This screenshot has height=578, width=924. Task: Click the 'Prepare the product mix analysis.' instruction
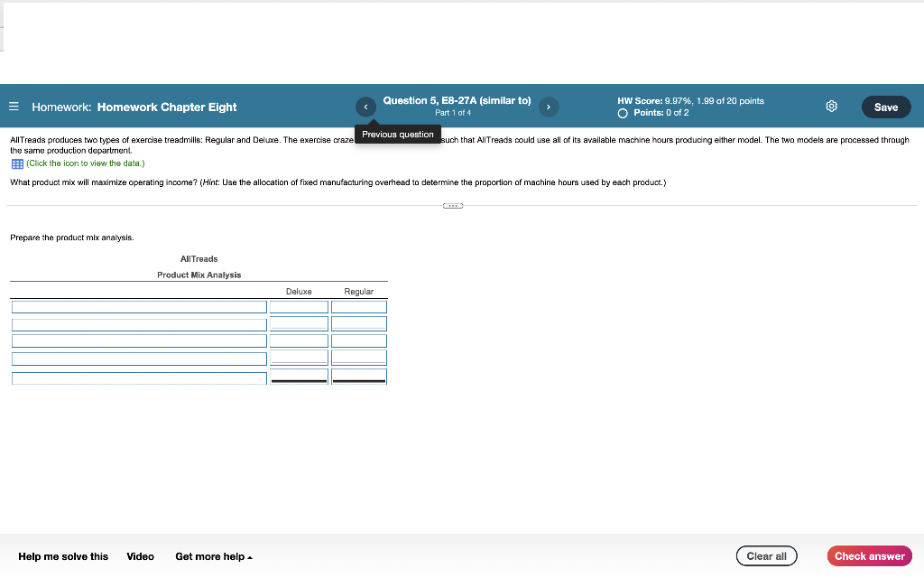point(72,238)
